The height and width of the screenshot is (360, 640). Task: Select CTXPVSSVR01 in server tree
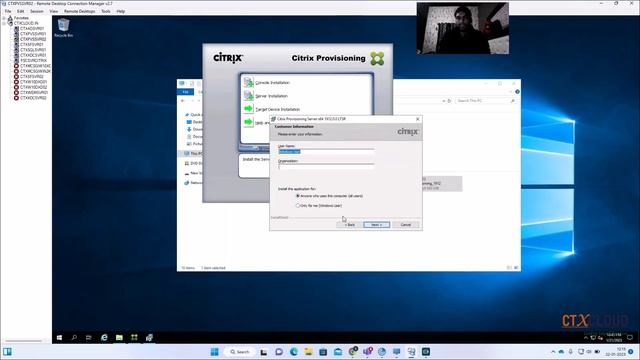click(x=33, y=34)
